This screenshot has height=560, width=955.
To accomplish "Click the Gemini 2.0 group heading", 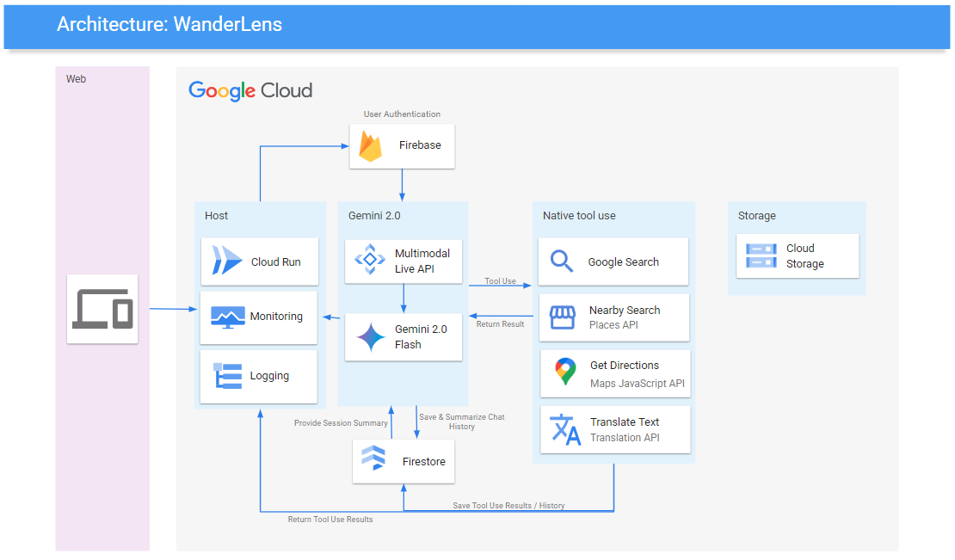I will [374, 215].
